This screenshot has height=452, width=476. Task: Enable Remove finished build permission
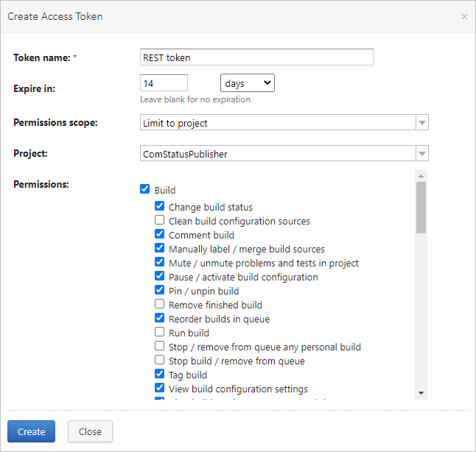(x=159, y=305)
